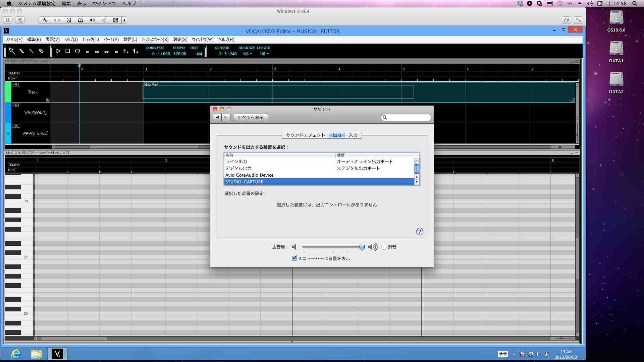644x362 pixels.
Task: Open the DATA1 drive on desktop
Action: [x=616, y=52]
